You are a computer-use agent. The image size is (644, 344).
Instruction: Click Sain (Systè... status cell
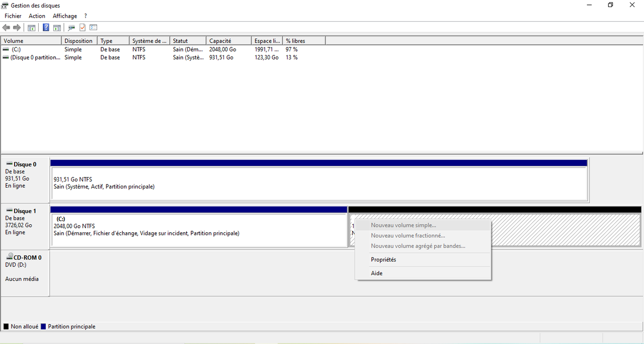(188, 58)
